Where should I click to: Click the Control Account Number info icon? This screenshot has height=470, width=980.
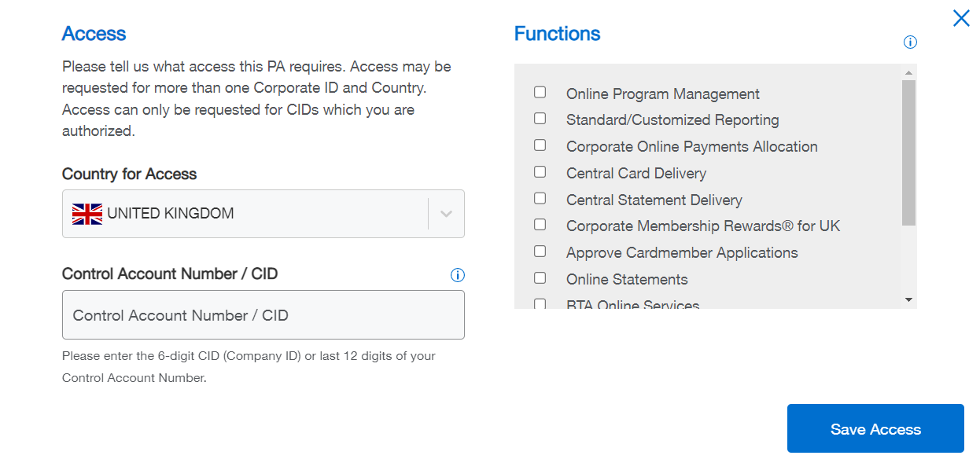coord(458,275)
